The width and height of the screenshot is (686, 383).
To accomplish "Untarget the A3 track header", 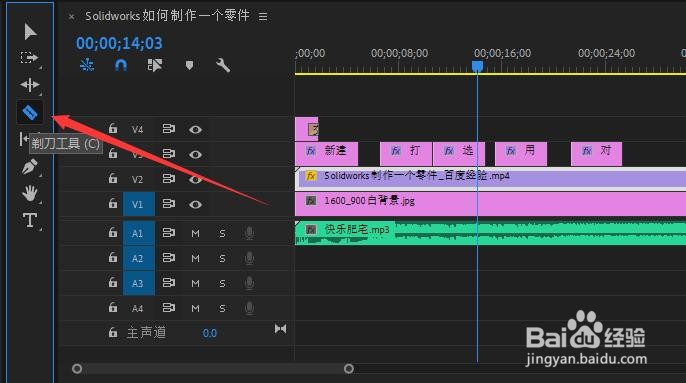I will point(138,283).
